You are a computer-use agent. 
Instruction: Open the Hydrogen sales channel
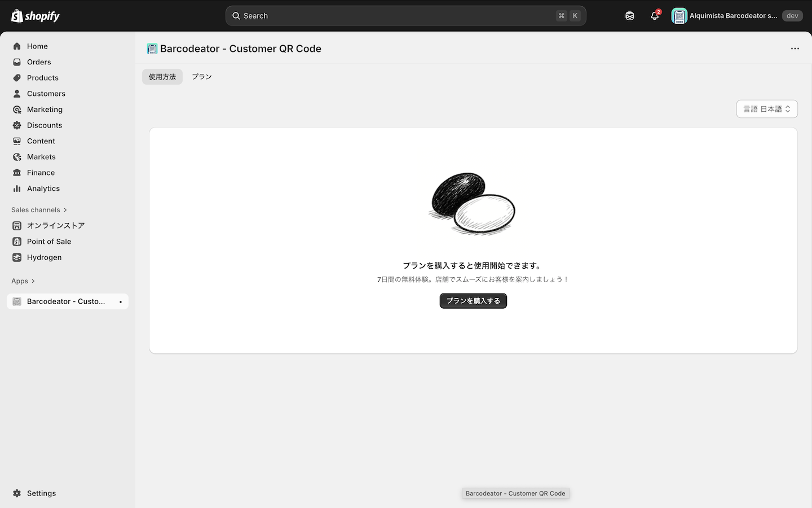coord(44,257)
